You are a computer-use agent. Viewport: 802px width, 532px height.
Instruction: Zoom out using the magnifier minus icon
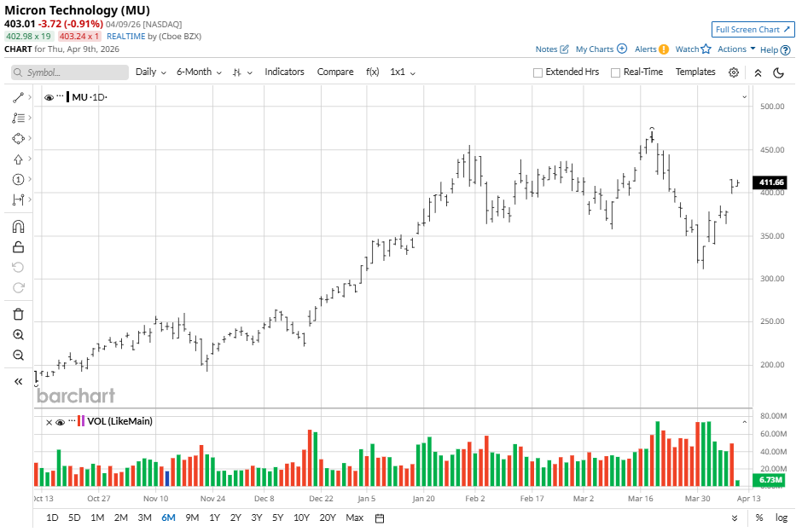(18, 356)
